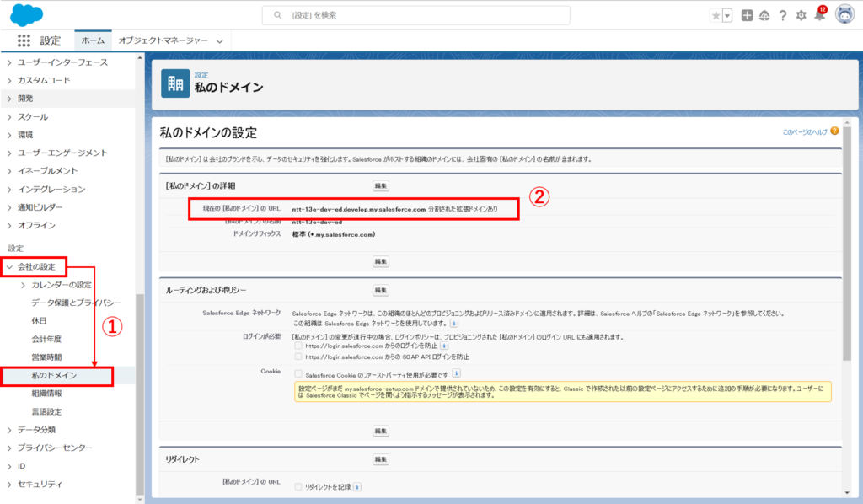Open the 会計年度 sidebar item
Image resolution: width=863 pixels, height=504 pixels.
pos(47,339)
